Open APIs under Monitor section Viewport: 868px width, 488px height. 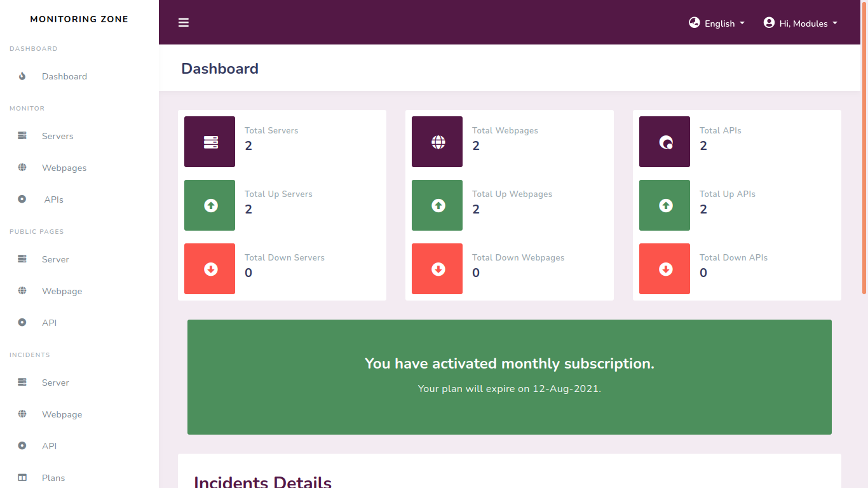coord(53,200)
